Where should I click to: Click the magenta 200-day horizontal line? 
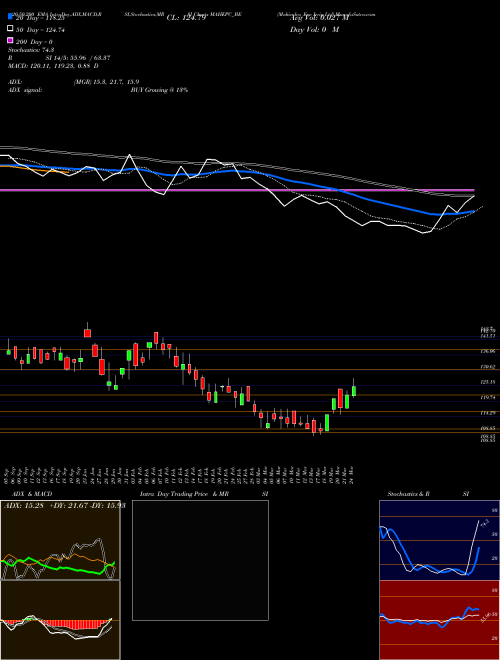tap(237, 190)
